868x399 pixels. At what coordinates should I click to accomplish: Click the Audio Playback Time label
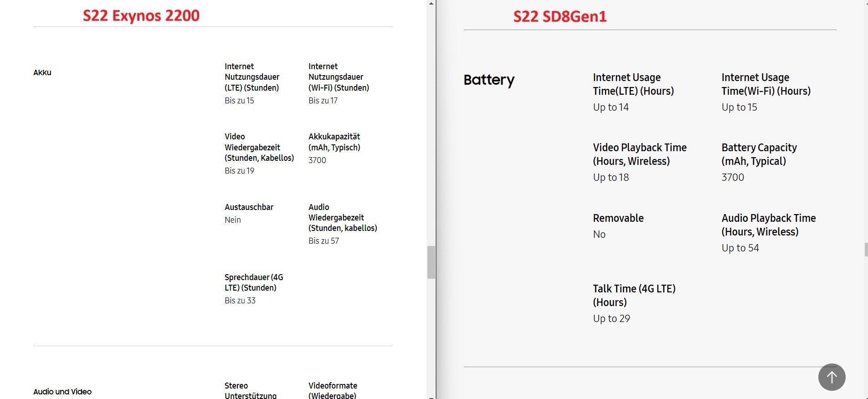(x=768, y=225)
